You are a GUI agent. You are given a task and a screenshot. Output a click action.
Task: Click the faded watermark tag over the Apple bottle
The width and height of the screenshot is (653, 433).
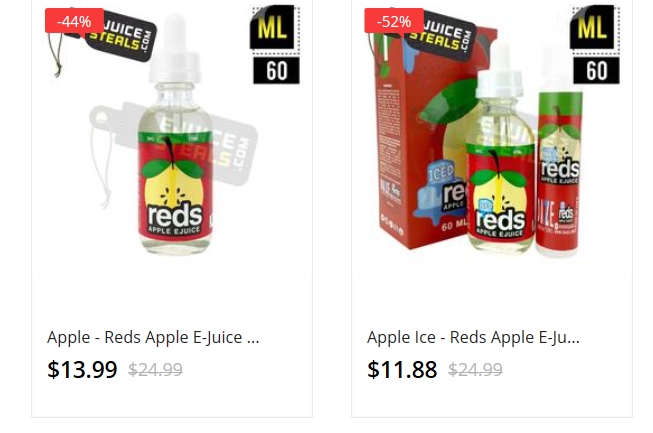pos(173,144)
